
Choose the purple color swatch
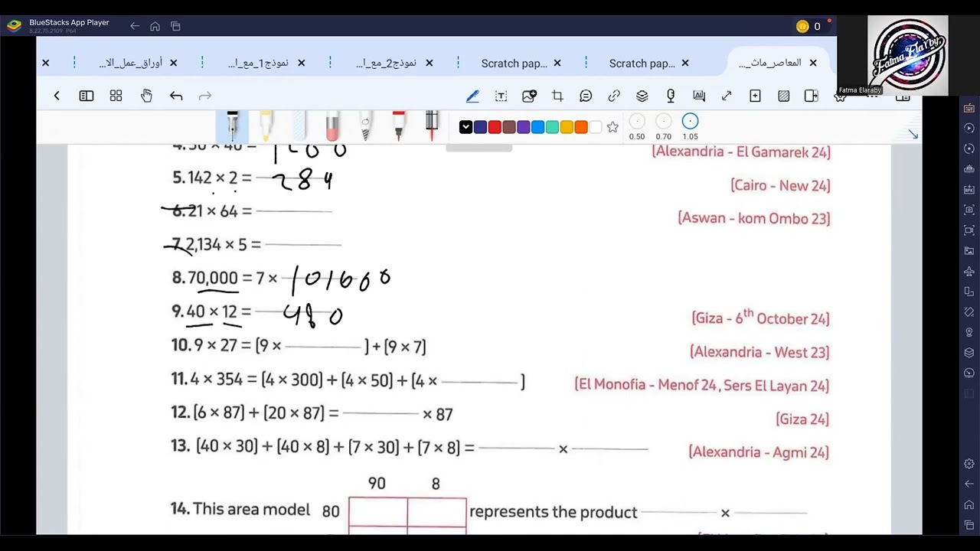(523, 127)
